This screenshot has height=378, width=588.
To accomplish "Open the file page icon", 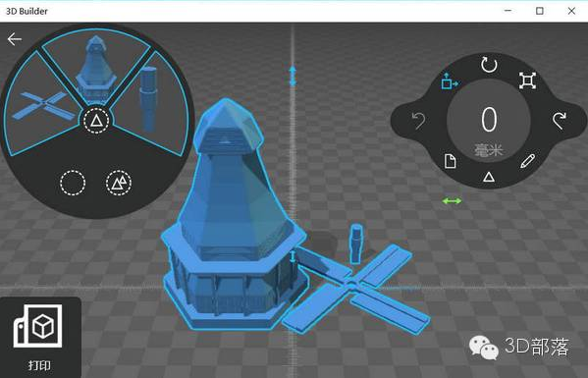I will click(x=450, y=161).
